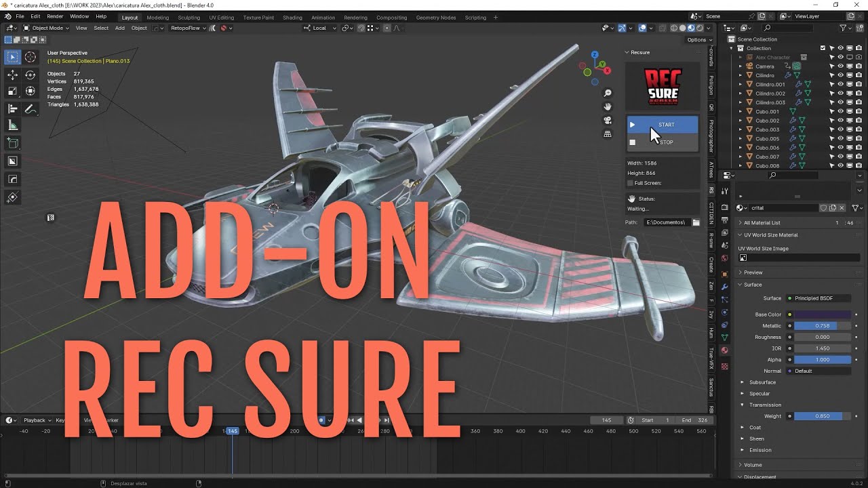The width and height of the screenshot is (868, 488).
Task: Activate the Rotate tool
Action: click(x=31, y=75)
